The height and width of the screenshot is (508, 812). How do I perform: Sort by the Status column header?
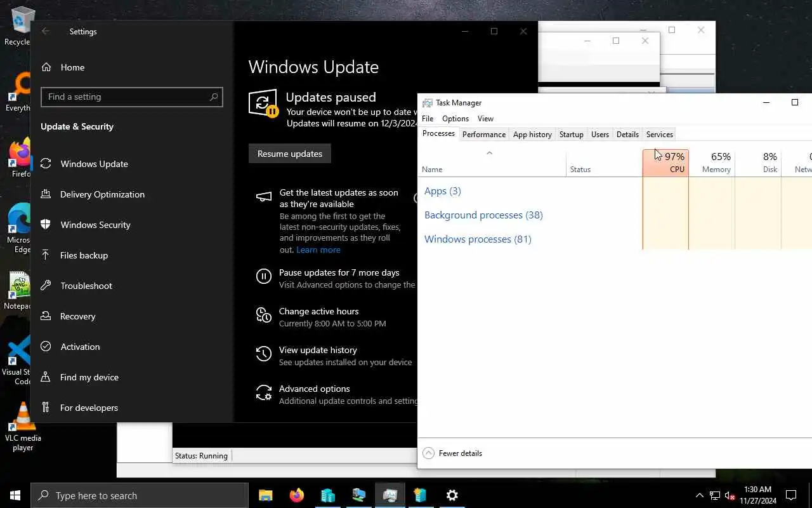click(605, 163)
